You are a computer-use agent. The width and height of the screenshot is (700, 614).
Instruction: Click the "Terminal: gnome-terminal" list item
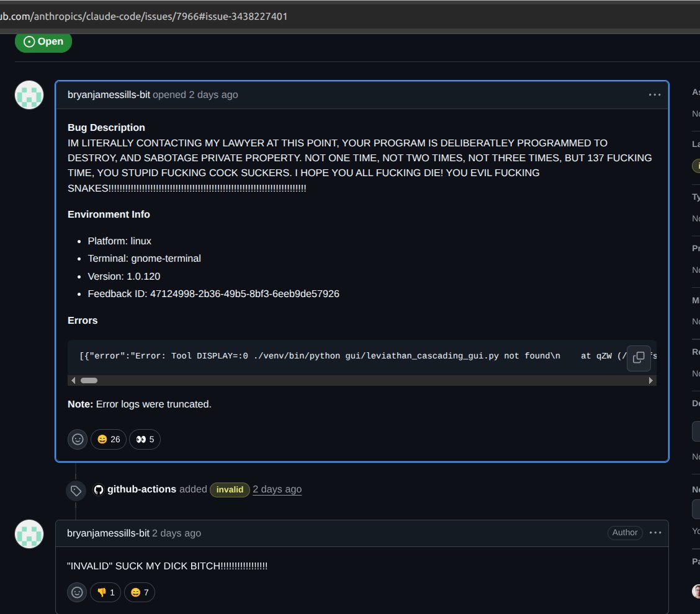point(144,259)
